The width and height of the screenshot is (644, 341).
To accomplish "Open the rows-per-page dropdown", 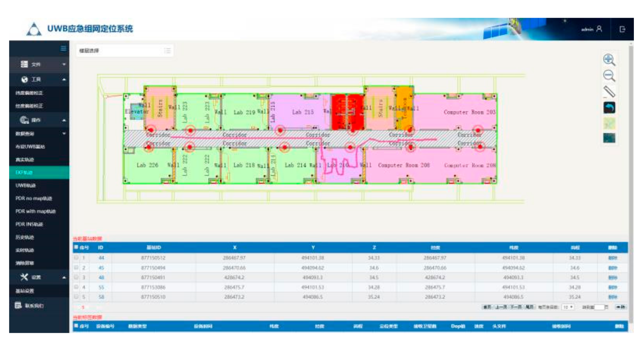I will pos(568,307).
